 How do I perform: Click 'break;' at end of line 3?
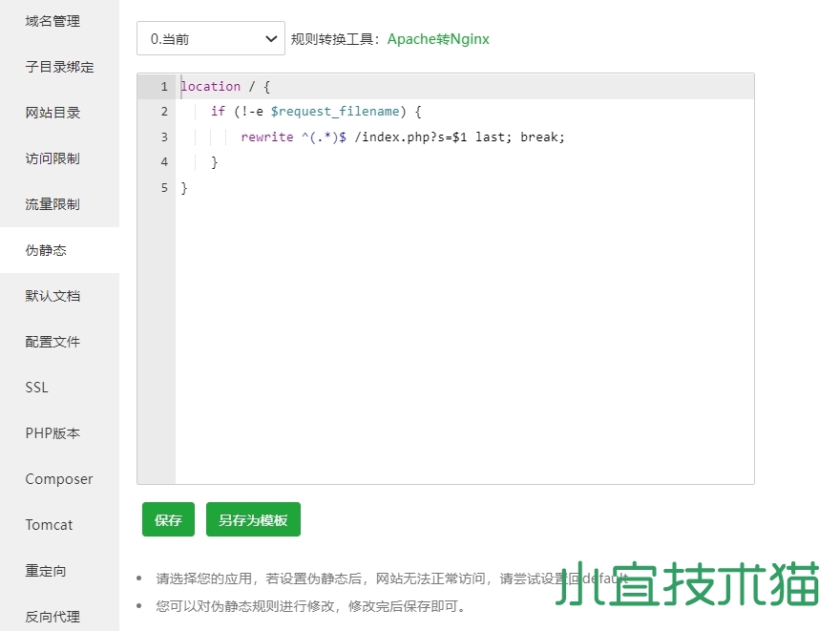(x=542, y=137)
